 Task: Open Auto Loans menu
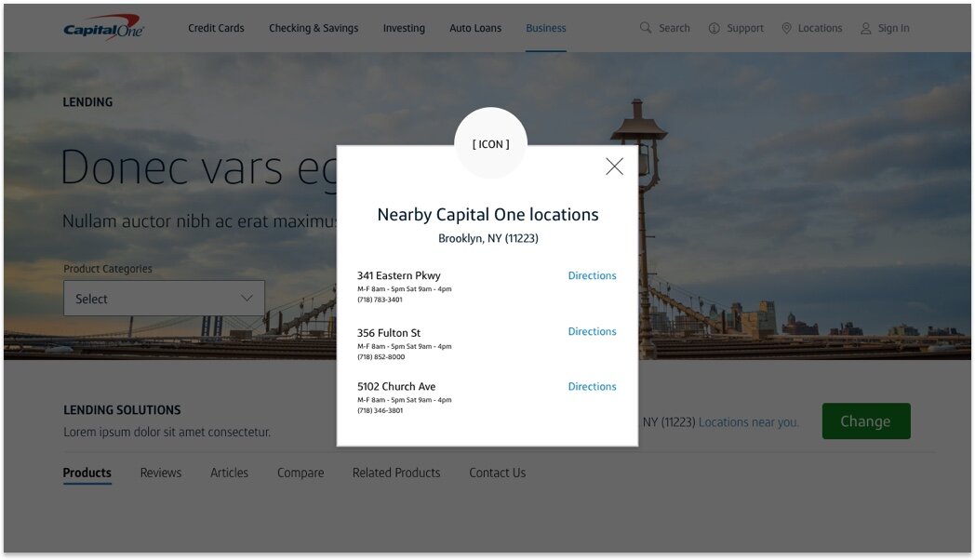point(475,28)
